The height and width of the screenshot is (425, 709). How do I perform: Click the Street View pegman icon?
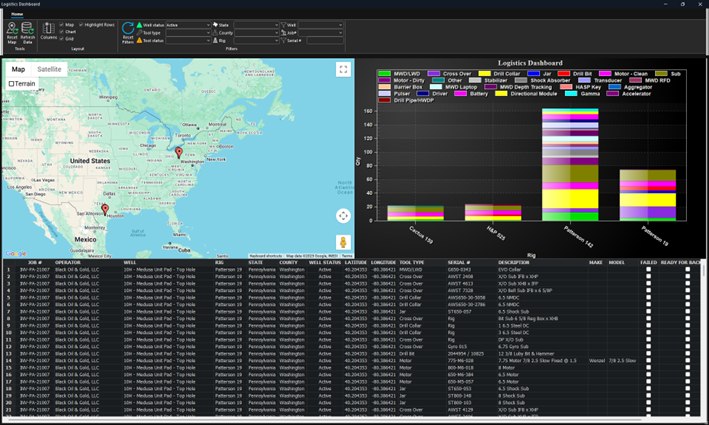[x=343, y=242]
